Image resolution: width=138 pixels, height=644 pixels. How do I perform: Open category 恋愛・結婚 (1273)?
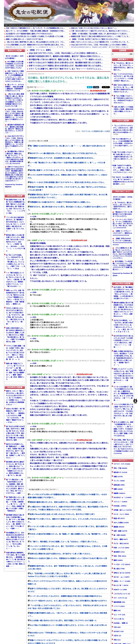coord(120,531)
